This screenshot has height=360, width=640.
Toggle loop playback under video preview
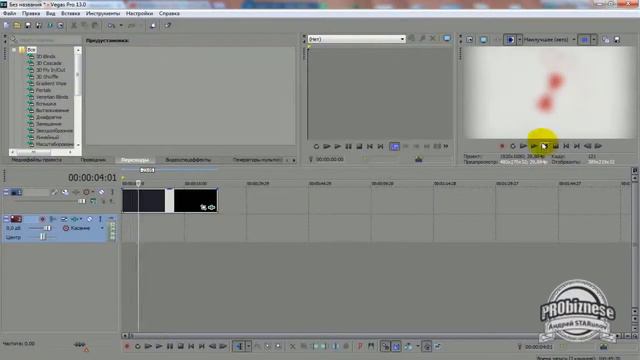point(513,146)
